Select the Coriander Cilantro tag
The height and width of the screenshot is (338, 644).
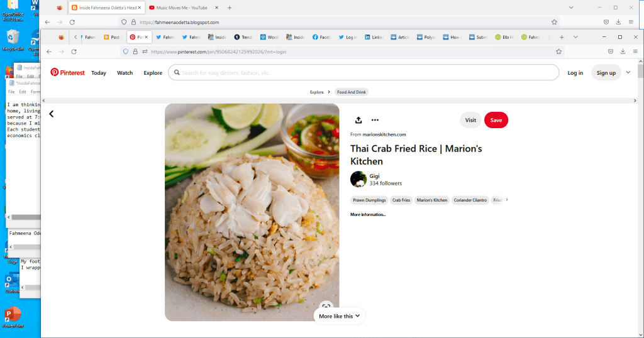pyautogui.click(x=470, y=200)
